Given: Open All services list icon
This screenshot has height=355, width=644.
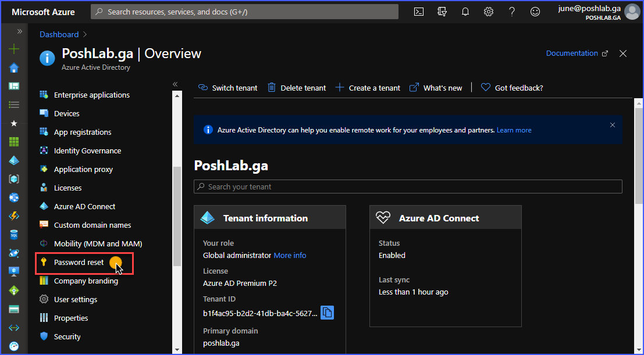Looking at the screenshot, I should click(14, 105).
